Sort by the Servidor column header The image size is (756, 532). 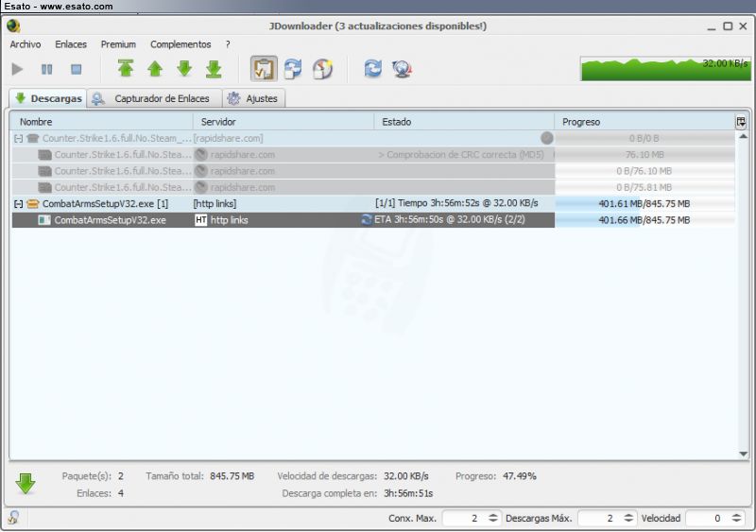pos(283,122)
